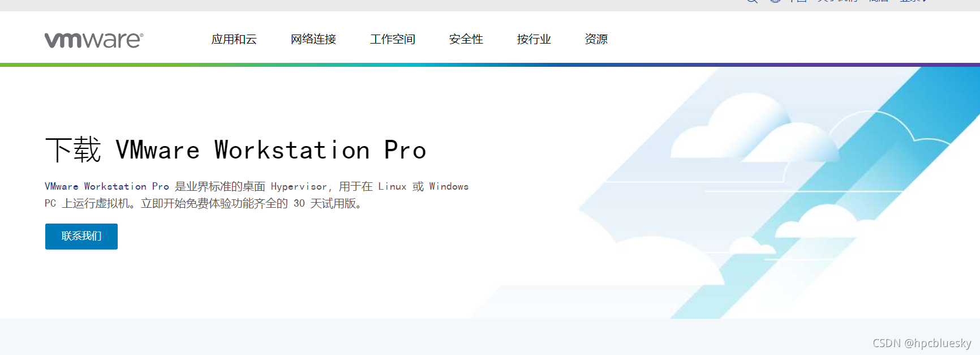This screenshot has height=355, width=980.
Task: Open the 安全性 menu
Action: [466, 39]
